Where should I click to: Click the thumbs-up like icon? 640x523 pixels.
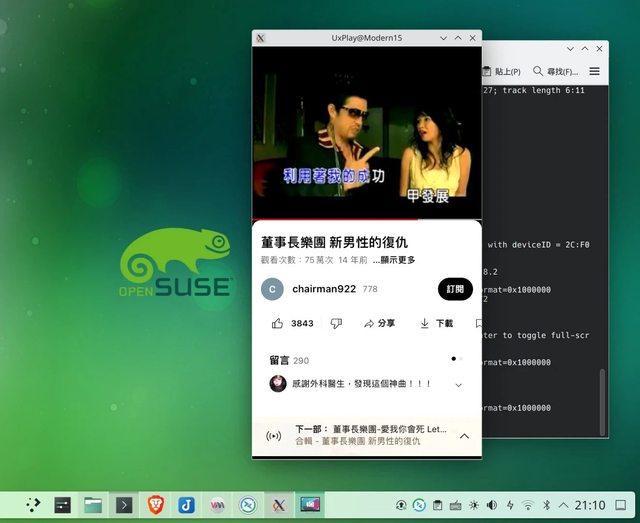pyautogui.click(x=278, y=324)
